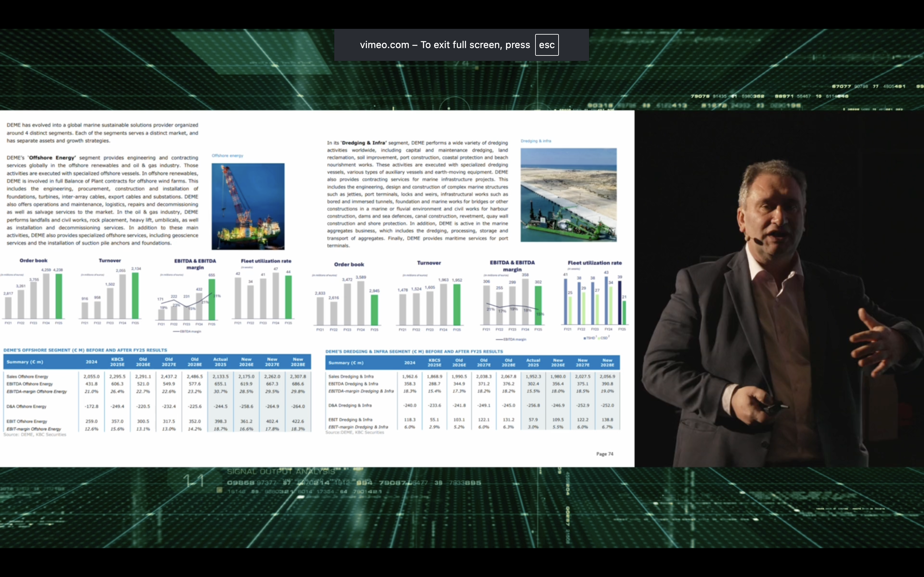Click the dredging Order book chart title
Viewport: 924px width, 577px height.
click(x=349, y=264)
